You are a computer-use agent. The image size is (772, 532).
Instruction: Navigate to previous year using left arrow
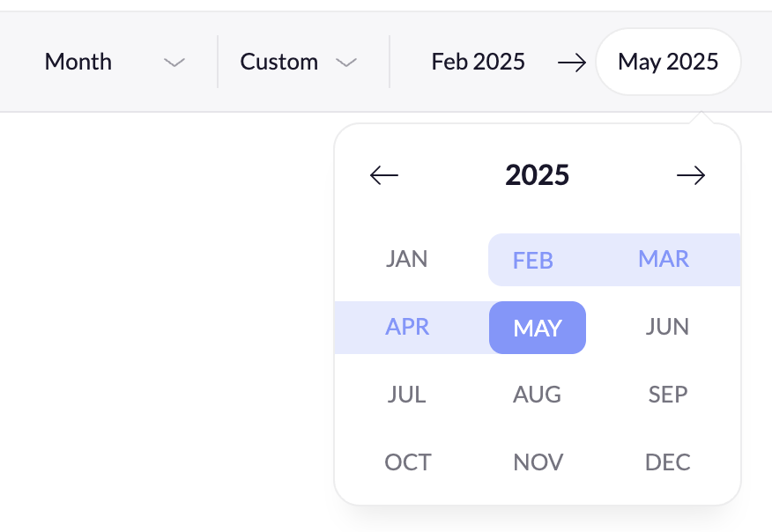(383, 175)
